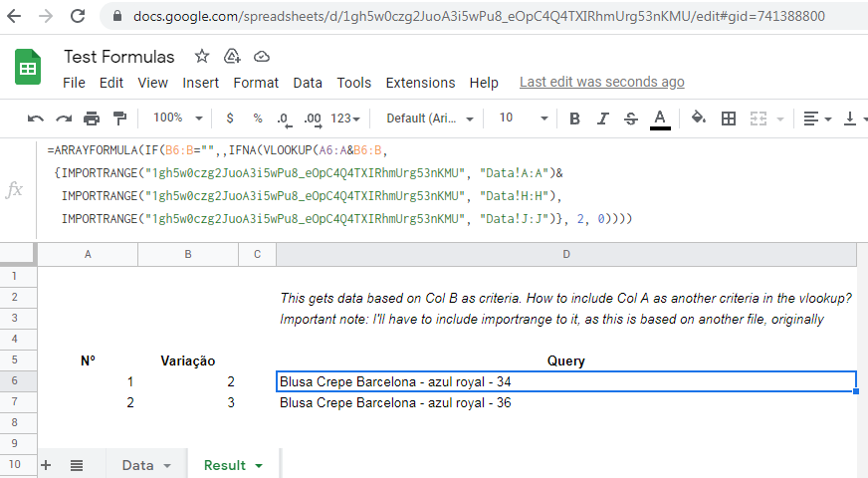Open the merge cells type dropdown arrow
868x478 pixels.
780,119
